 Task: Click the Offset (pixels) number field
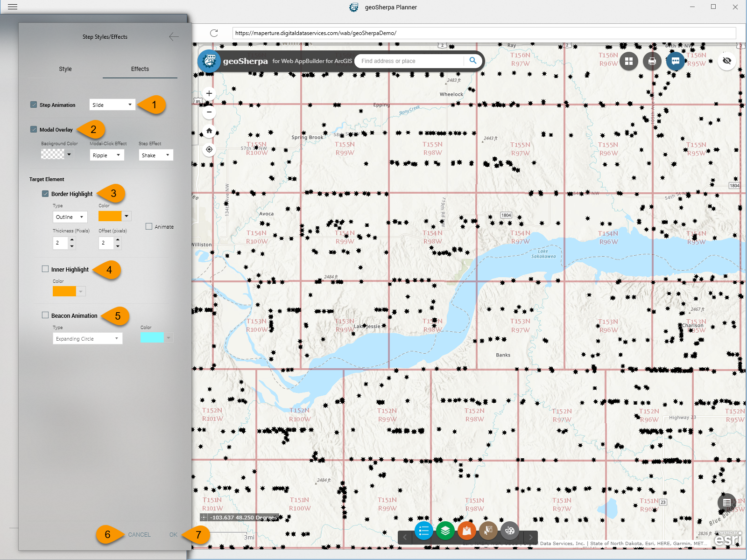pyautogui.click(x=106, y=243)
